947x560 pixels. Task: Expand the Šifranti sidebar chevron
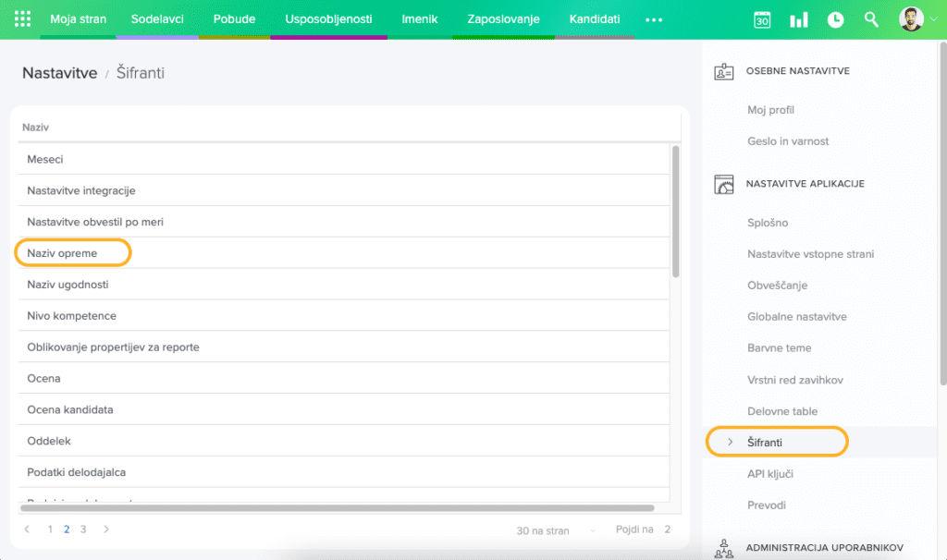coord(731,443)
